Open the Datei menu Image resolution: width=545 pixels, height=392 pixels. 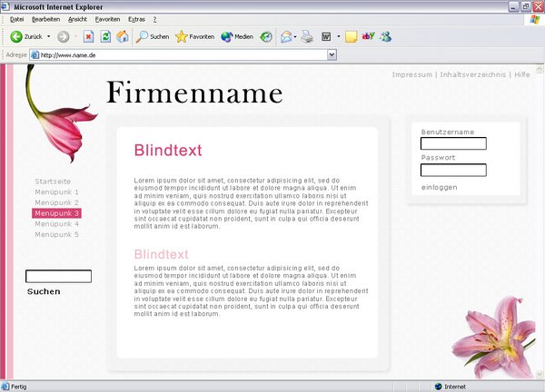[16, 19]
